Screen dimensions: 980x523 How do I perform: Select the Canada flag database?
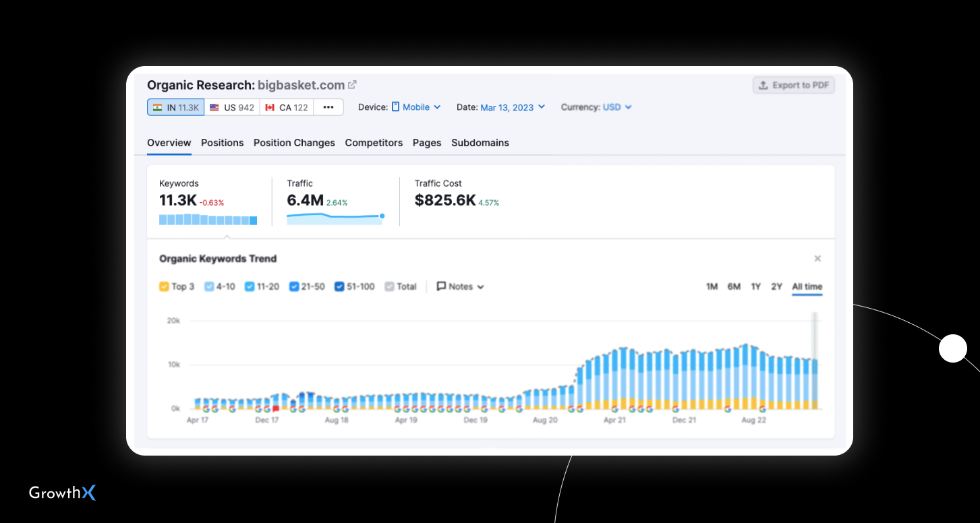pyautogui.click(x=287, y=107)
